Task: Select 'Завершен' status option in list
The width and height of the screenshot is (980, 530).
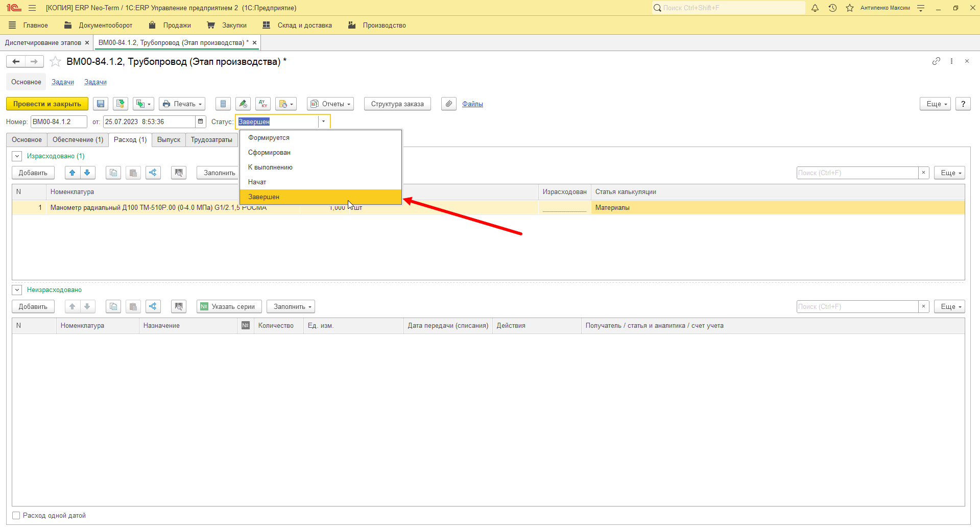Action: 321,197
